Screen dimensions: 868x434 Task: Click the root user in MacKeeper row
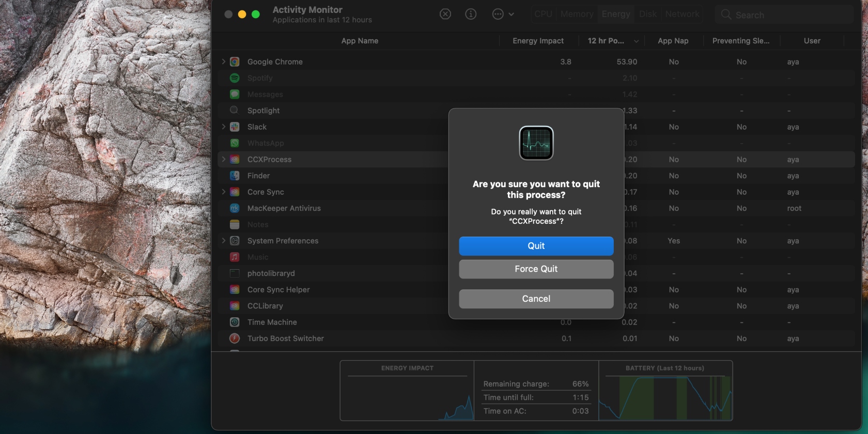(794, 208)
